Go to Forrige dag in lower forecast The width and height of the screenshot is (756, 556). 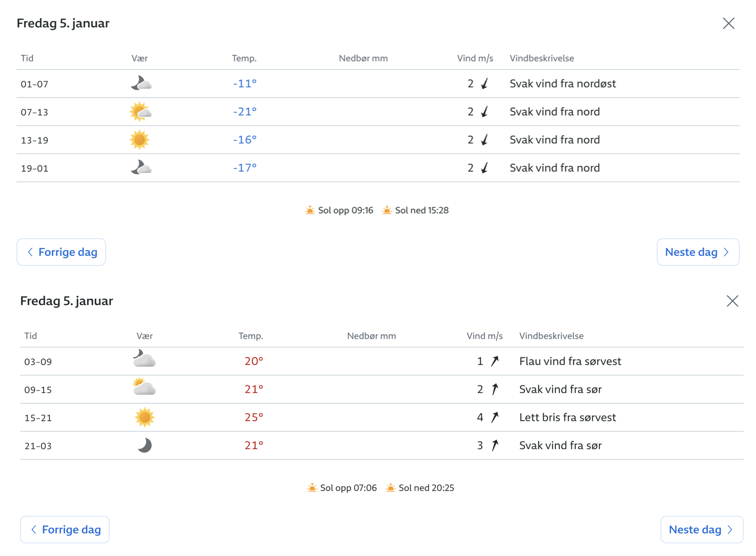65,530
